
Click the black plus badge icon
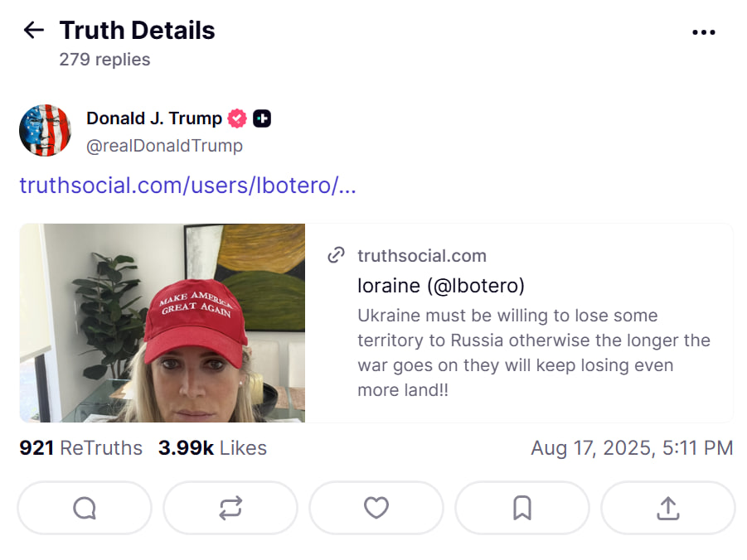pos(262,118)
